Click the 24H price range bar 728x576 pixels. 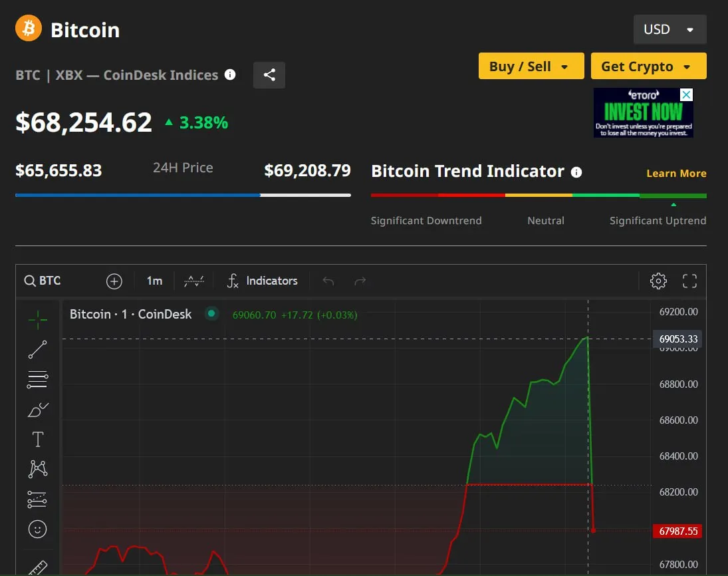coord(183,195)
